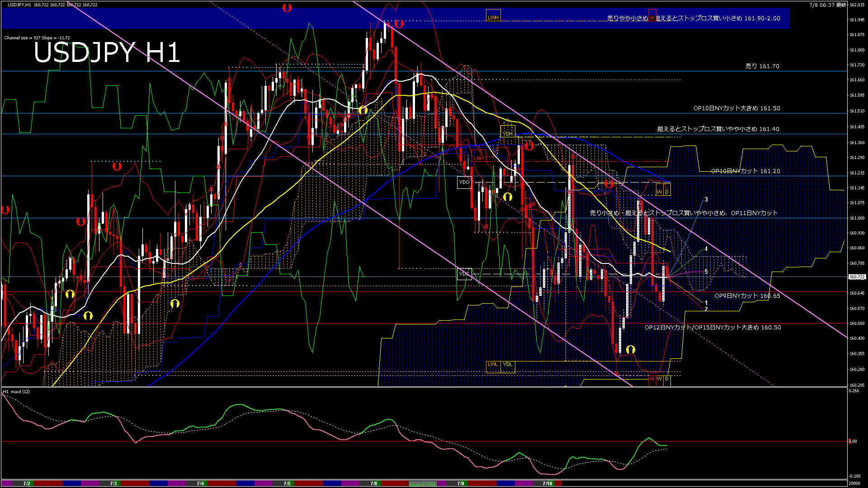Click projection path number 3 label

(x=706, y=199)
